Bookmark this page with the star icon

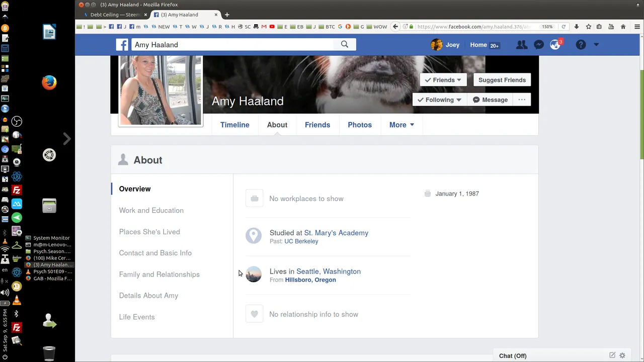pyautogui.click(x=588, y=27)
